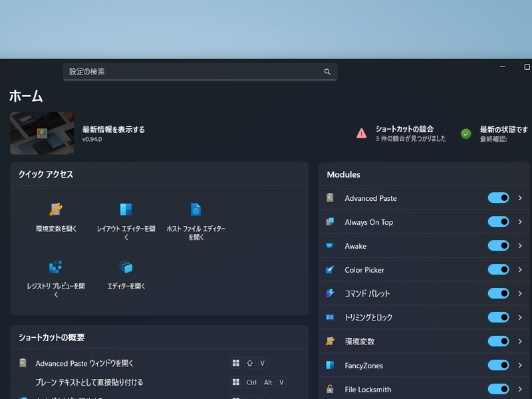
Task: Toggle the コマンド パレット switch
Action: [x=498, y=293]
